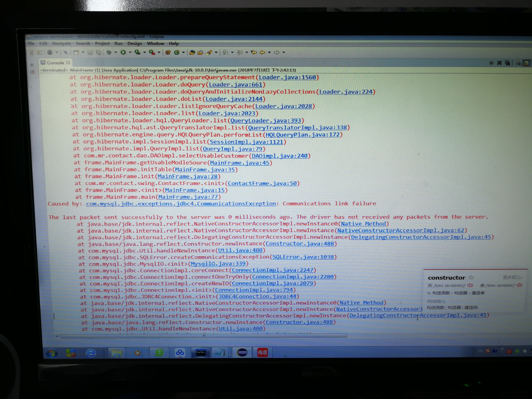Click the Sogou input method tray icon
The height and width of the screenshot is (399, 532).
point(488,351)
